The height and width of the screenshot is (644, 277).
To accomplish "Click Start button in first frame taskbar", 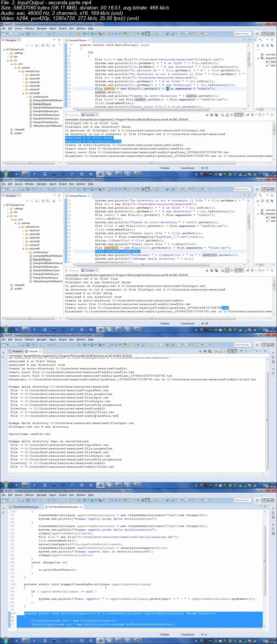I will 6,174.
